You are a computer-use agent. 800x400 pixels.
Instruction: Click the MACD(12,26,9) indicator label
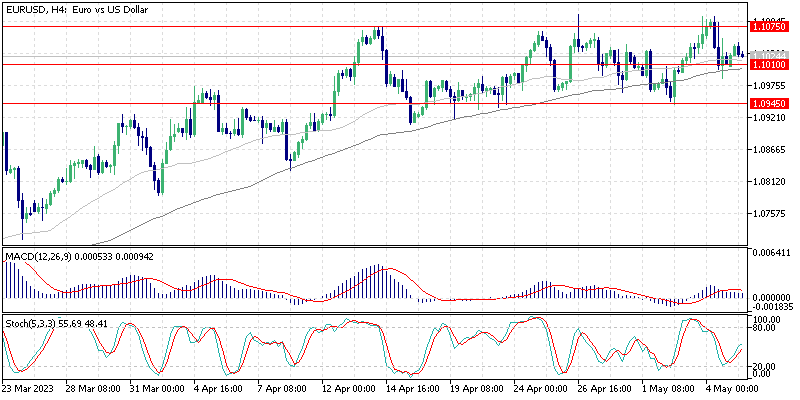coord(79,257)
